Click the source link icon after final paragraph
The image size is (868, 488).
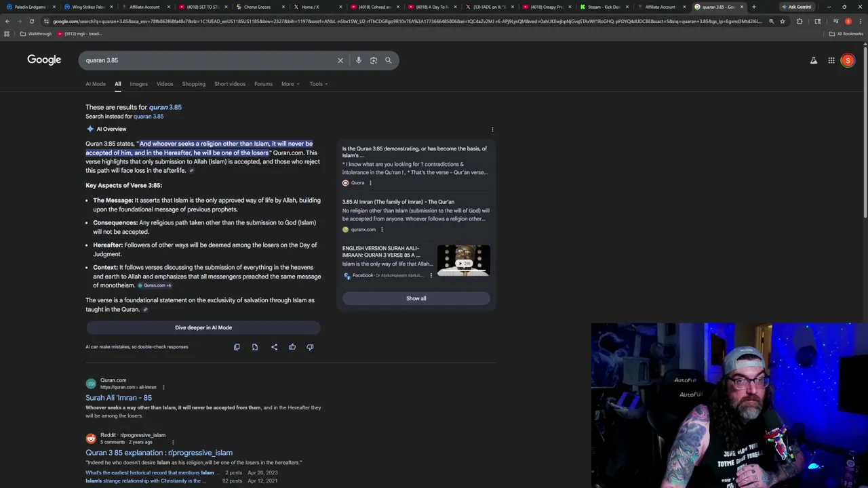(145, 310)
